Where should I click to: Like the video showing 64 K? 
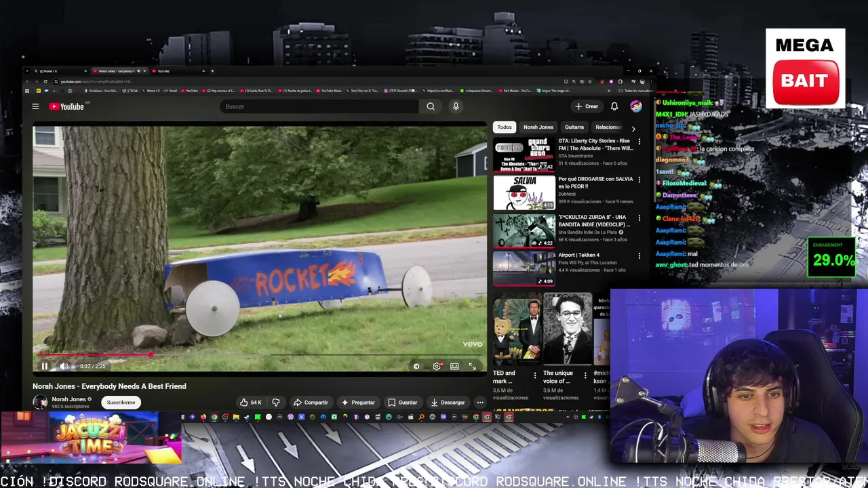[x=251, y=402]
